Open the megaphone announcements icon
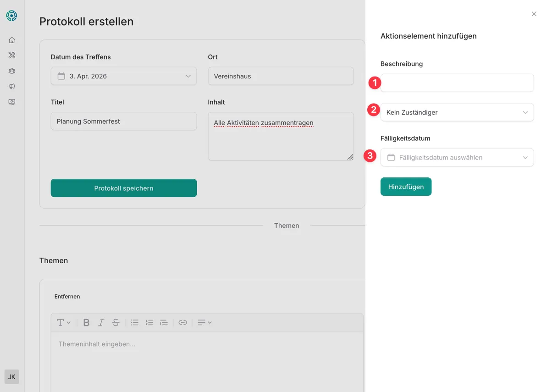This screenshot has height=392, width=547. tap(12, 87)
